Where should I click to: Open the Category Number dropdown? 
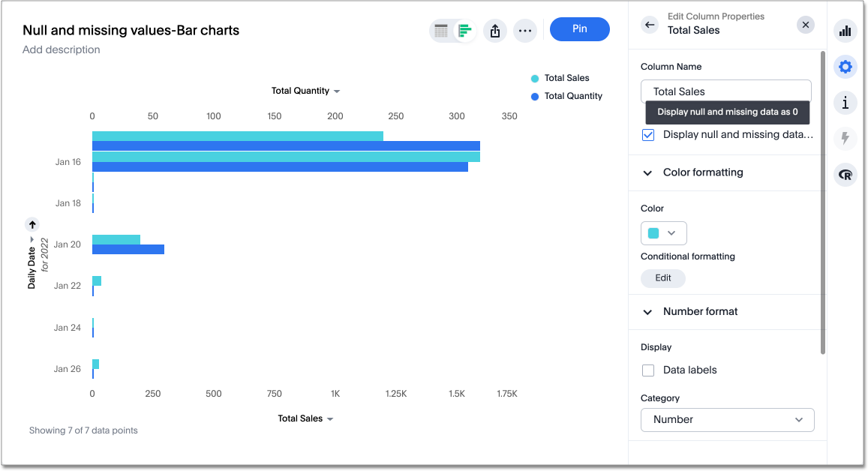pyautogui.click(x=727, y=419)
